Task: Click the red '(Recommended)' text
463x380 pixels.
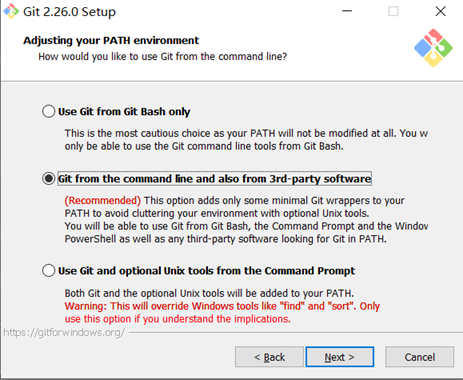Action: [x=103, y=201]
